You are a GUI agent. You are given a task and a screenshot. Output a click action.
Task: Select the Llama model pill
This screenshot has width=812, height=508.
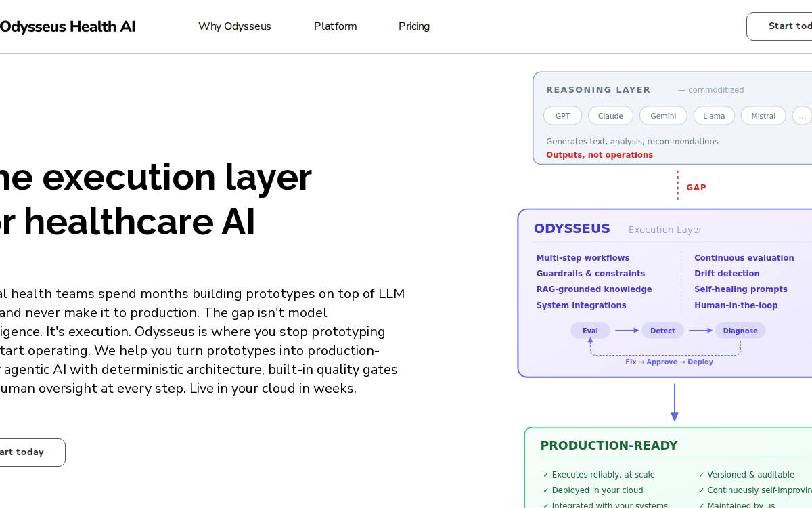[x=714, y=116]
